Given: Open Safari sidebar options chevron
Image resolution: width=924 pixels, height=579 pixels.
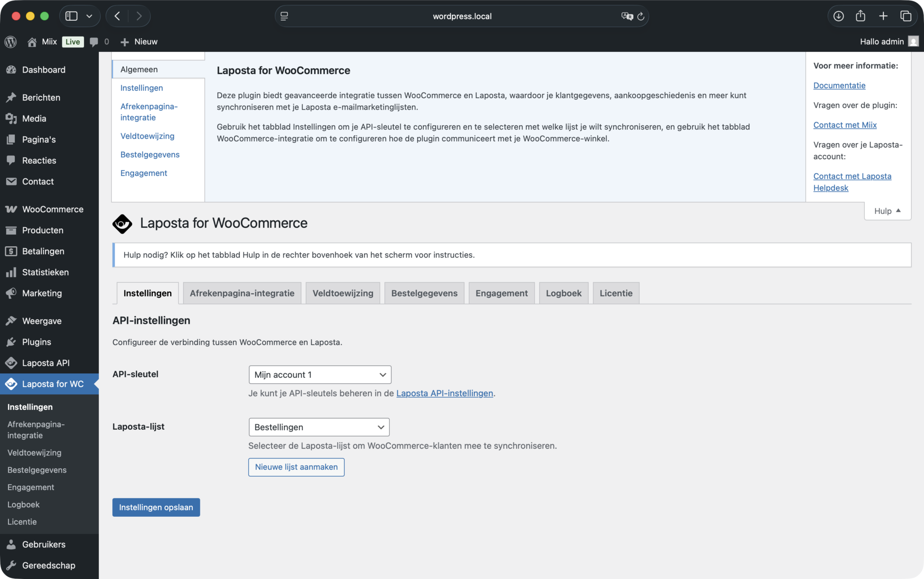Looking at the screenshot, I should click(89, 16).
